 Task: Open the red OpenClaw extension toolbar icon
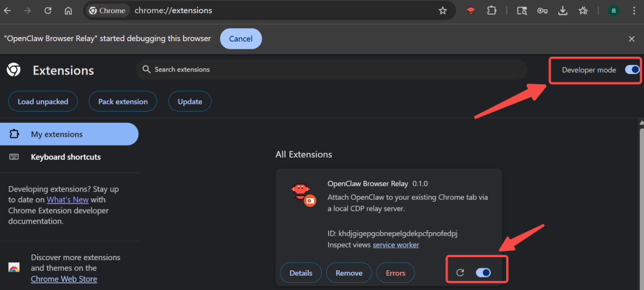pos(471,11)
